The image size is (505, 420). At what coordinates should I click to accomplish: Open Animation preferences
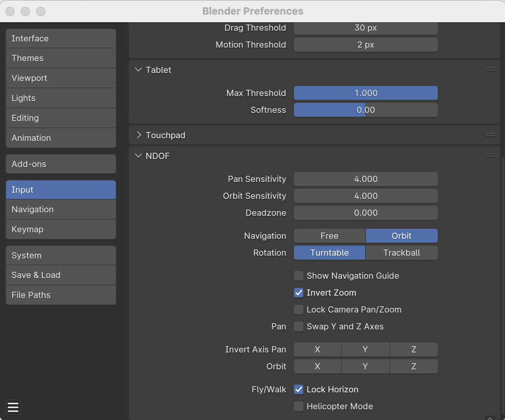point(61,138)
